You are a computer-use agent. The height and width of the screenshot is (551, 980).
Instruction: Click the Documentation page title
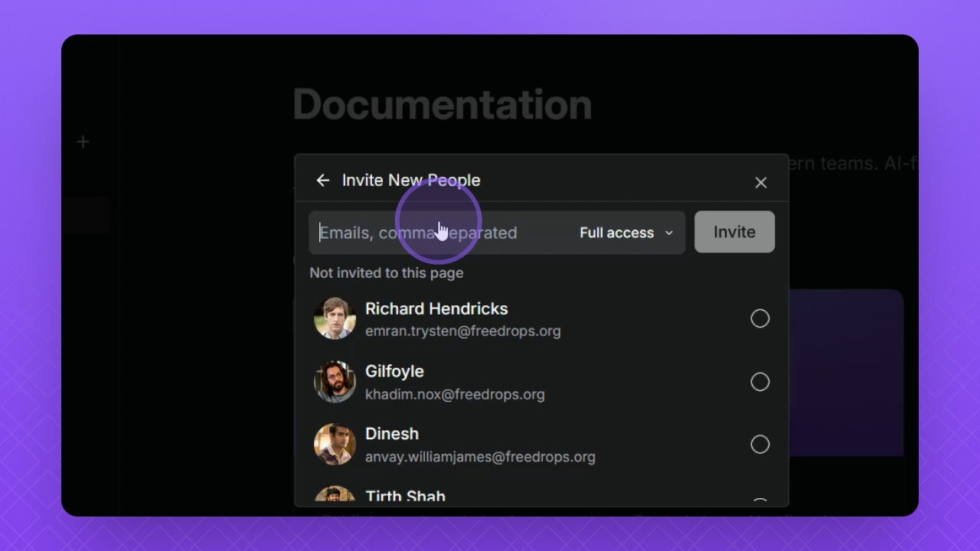click(442, 105)
